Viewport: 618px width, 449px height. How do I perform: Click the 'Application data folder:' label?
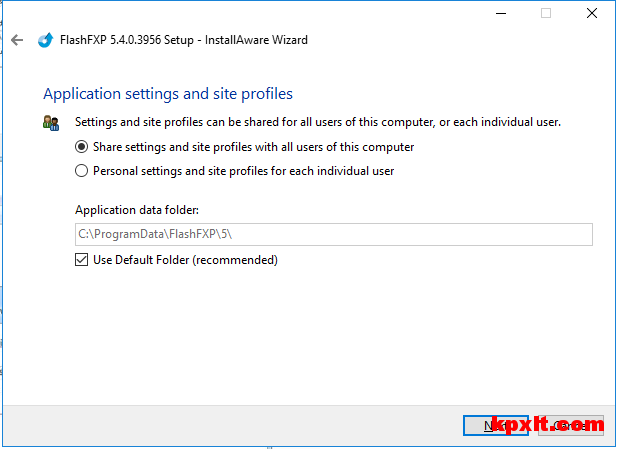(x=136, y=210)
